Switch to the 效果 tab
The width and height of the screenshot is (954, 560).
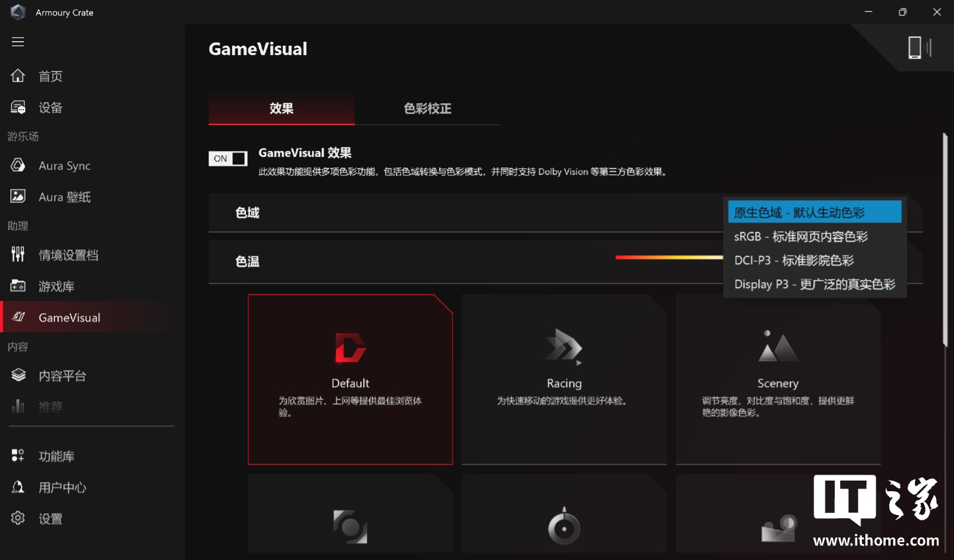point(282,109)
